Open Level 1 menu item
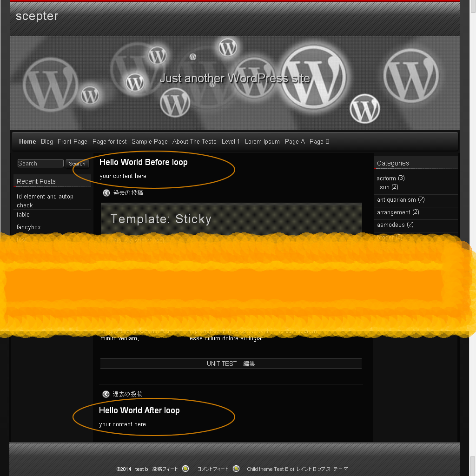The image size is (476, 476). [231, 141]
